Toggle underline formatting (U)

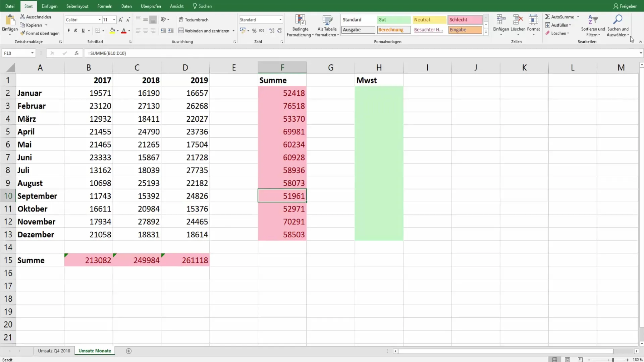tap(83, 31)
